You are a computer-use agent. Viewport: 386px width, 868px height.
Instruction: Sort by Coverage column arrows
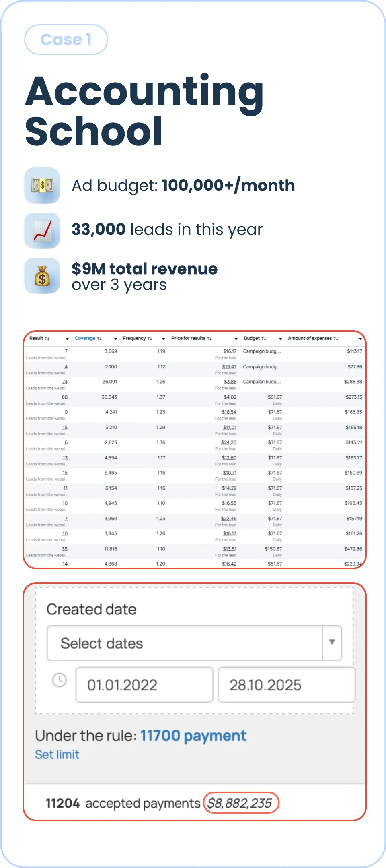99,339
